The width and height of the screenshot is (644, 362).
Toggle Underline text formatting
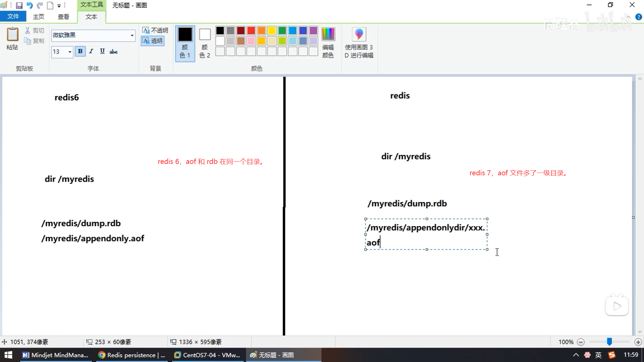coord(102,51)
